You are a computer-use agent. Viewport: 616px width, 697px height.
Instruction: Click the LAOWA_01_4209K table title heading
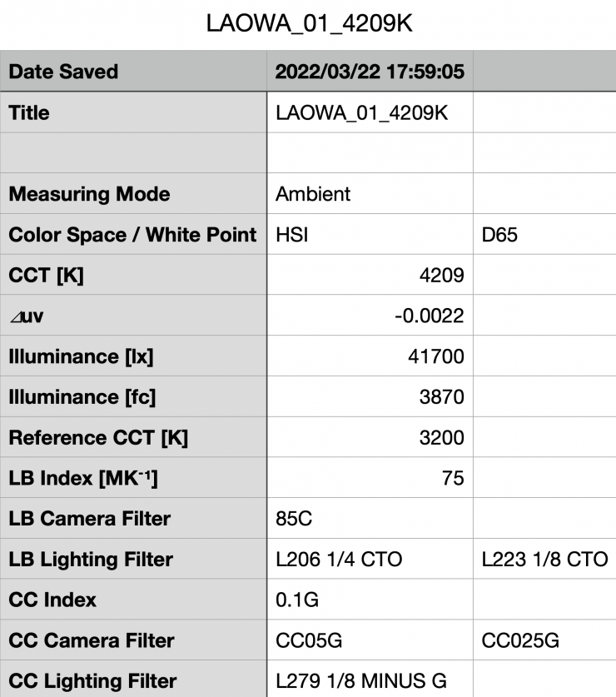[308, 25]
